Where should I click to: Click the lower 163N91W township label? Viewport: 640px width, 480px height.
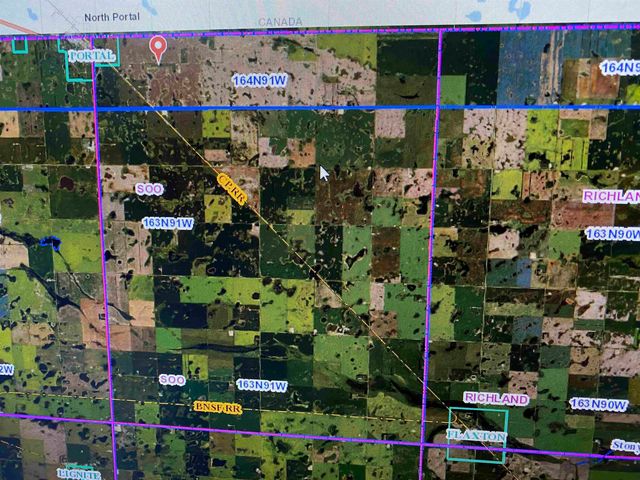(262, 386)
